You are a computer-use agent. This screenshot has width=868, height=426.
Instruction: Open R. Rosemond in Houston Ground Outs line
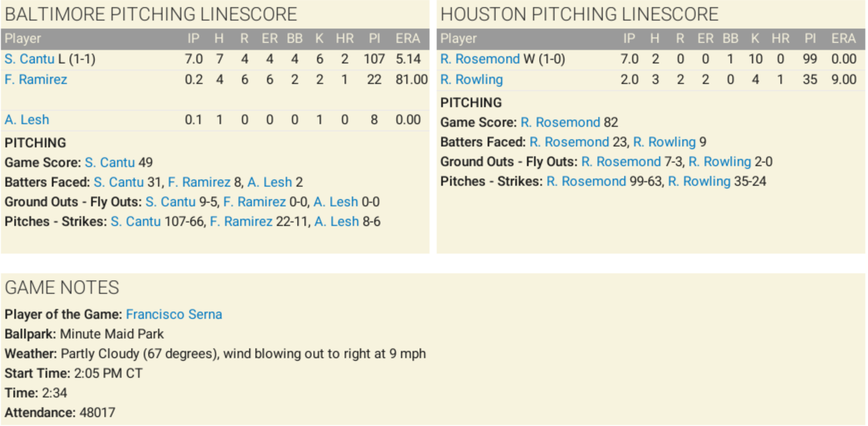tap(621, 162)
